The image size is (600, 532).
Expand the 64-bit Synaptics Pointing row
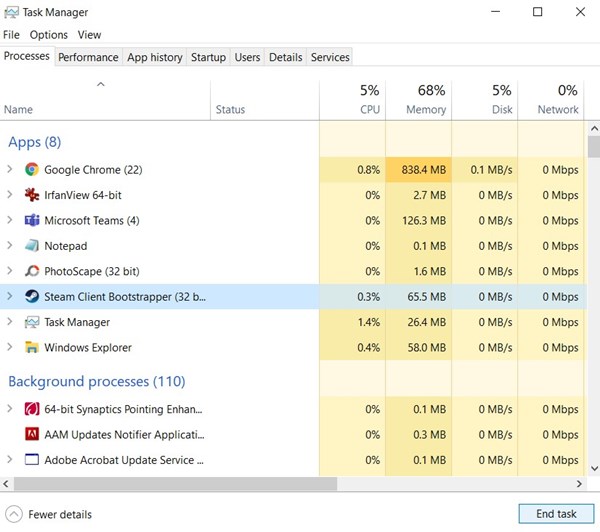[10, 409]
